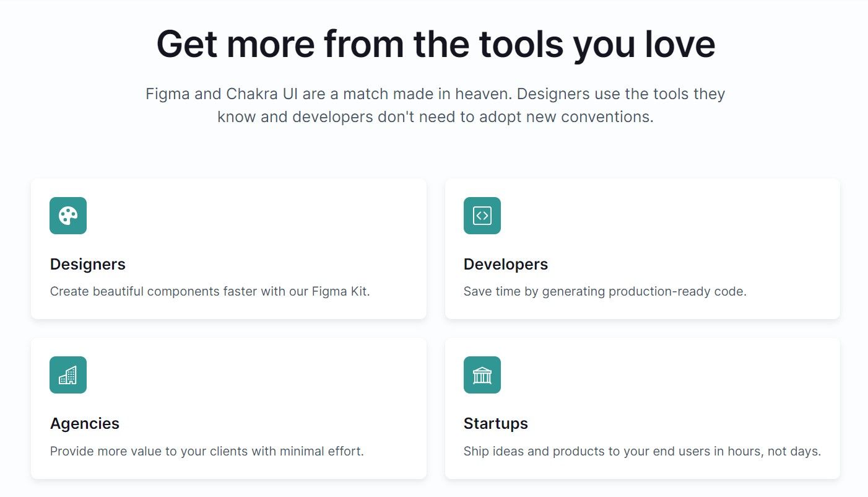This screenshot has height=497, width=868.
Task: Click the Designers heading
Action: pos(87,264)
